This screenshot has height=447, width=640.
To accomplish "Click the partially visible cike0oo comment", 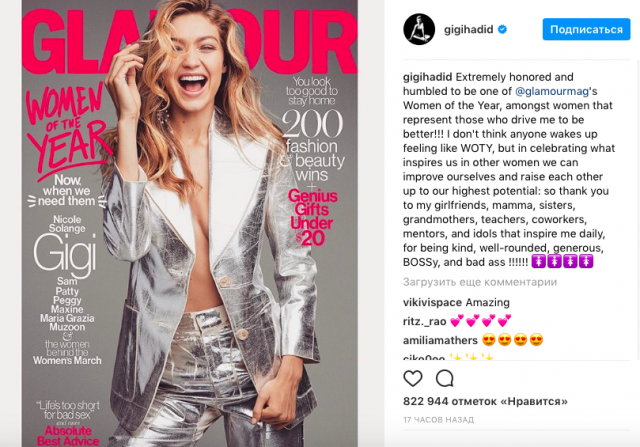I will tap(448, 357).
